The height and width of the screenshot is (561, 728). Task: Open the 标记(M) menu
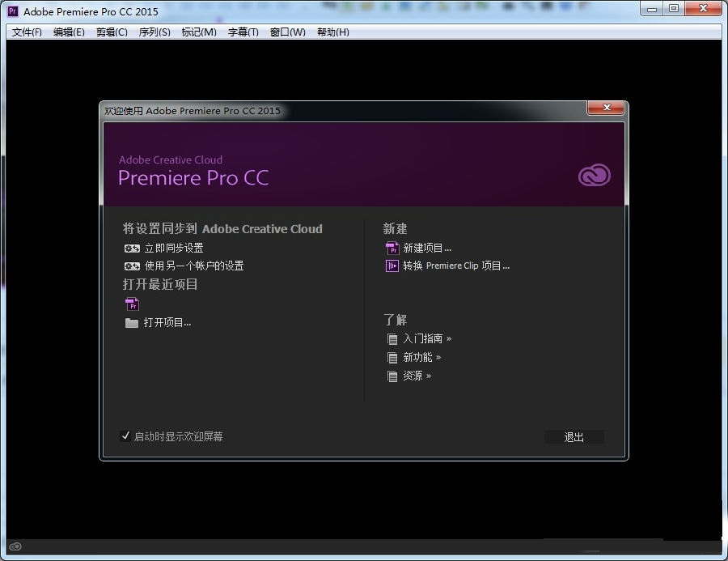click(199, 32)
